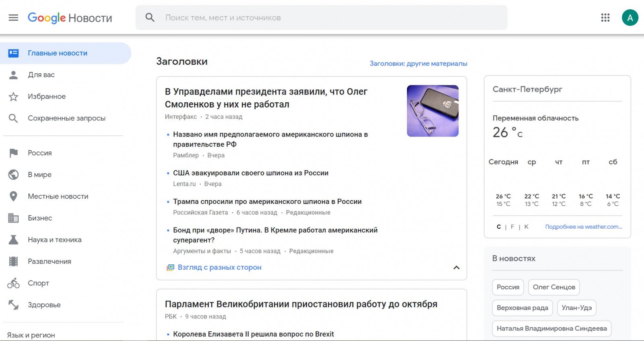Click the Сохраненные запросы search icon
This screenshot has width=644, height=341.
[x=13, y=118]
